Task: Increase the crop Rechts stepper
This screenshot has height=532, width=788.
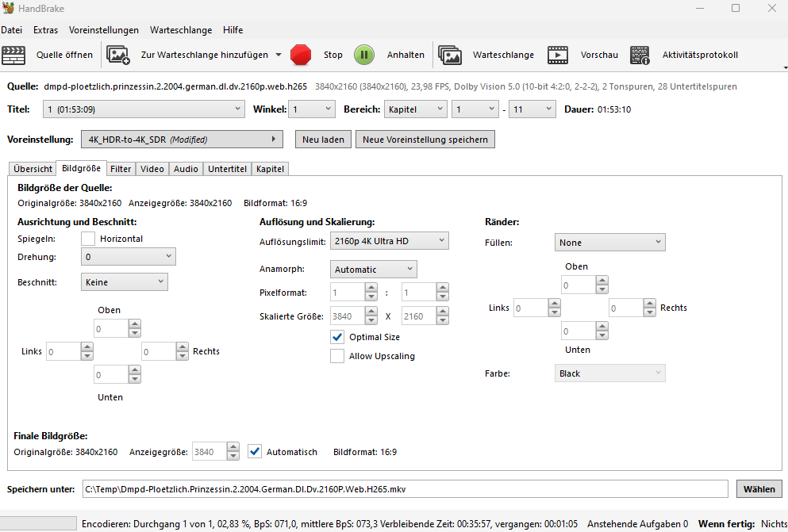Action: [183, 346]
